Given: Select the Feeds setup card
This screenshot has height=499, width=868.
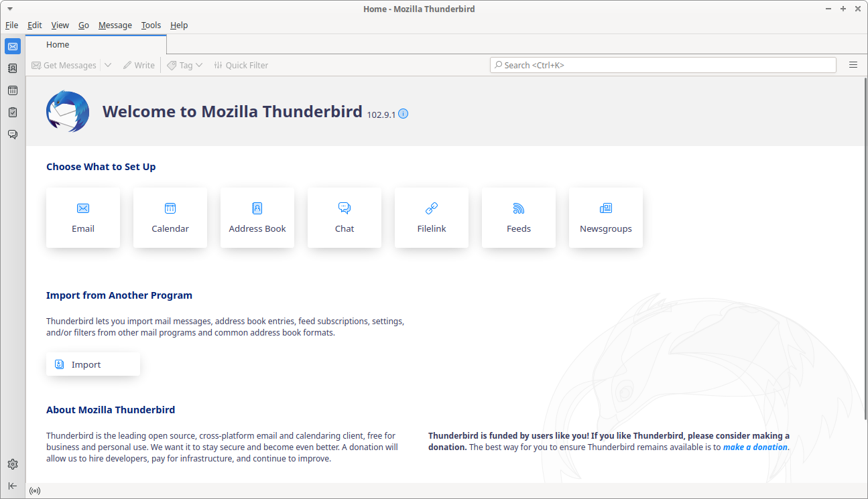Looking at the screenshot, I should point(519,218).
